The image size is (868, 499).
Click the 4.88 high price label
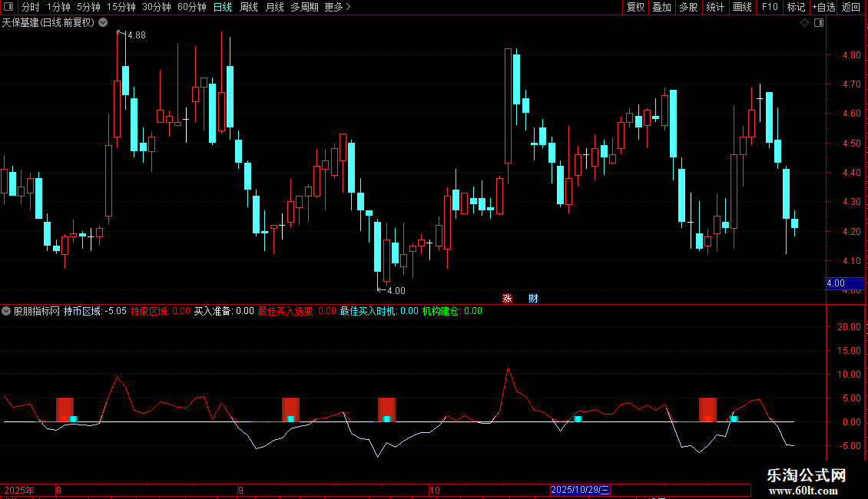[x=136, y=35]
